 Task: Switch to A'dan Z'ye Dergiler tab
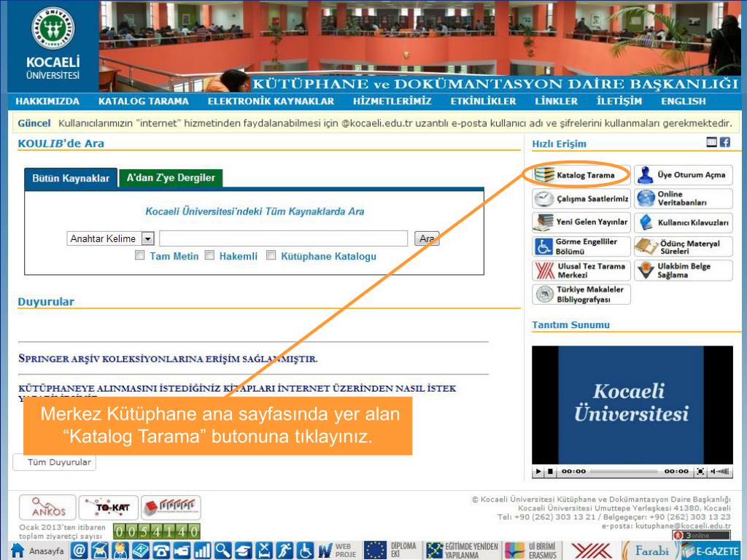[171, 178]
